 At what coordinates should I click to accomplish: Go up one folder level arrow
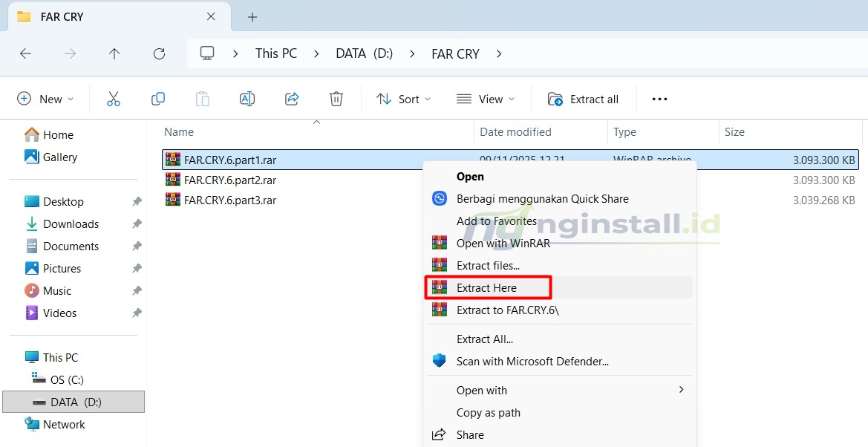[114, 53]
